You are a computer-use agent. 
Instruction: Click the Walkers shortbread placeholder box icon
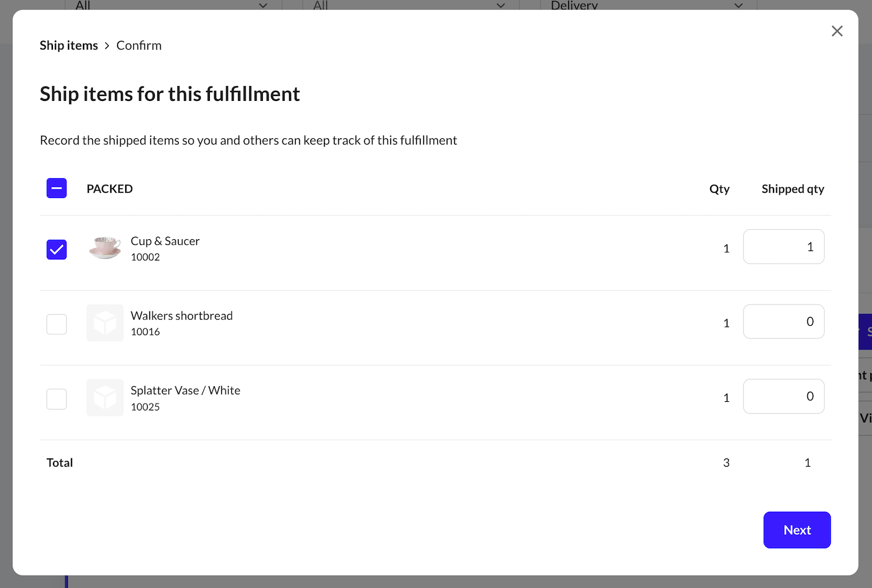tap(105, 323)
